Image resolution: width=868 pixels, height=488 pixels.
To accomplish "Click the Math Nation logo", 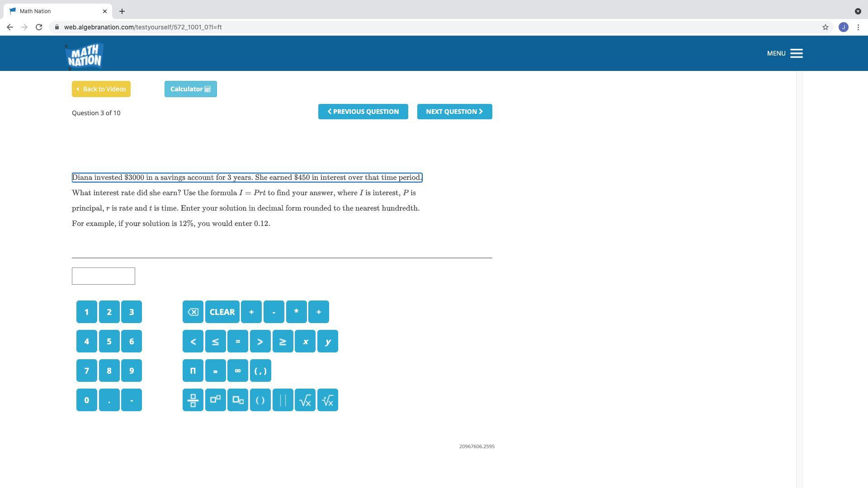I will click(x=85, y=56).
